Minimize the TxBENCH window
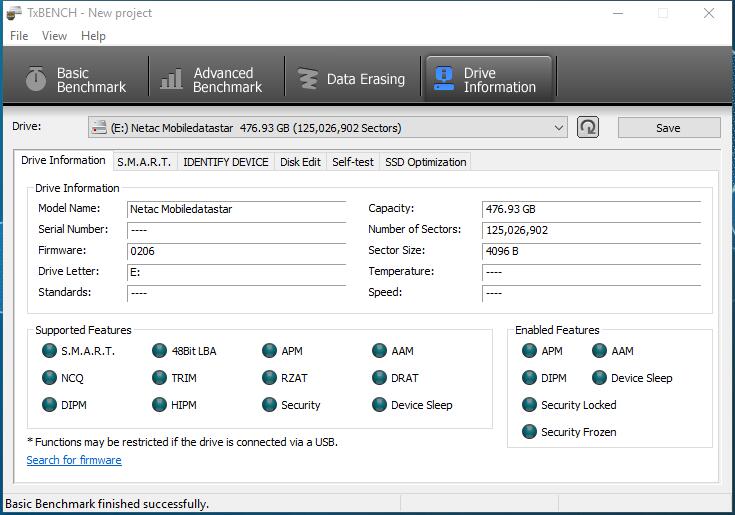This screenshot has height=515, width=735. point(618,13)
